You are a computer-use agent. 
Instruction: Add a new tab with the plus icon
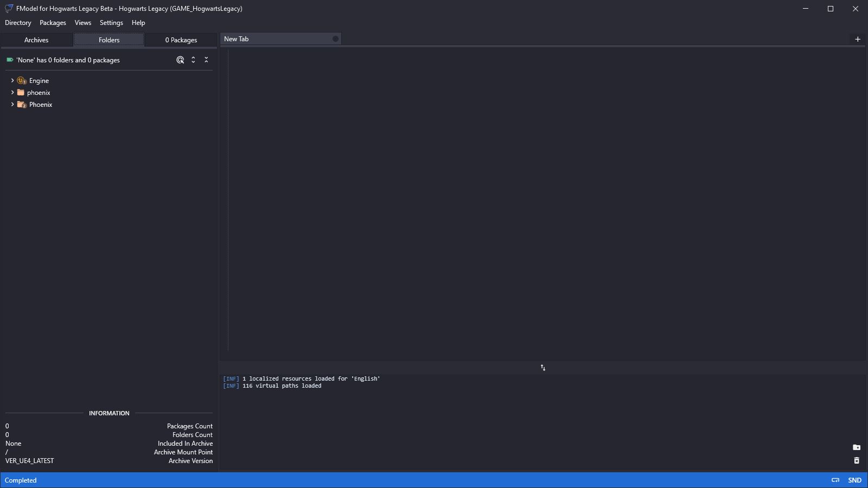click(858, 39)
